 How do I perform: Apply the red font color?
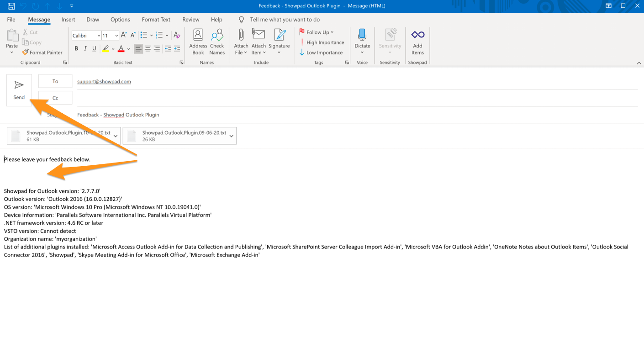pyautogui.click(x=121, y=48)
